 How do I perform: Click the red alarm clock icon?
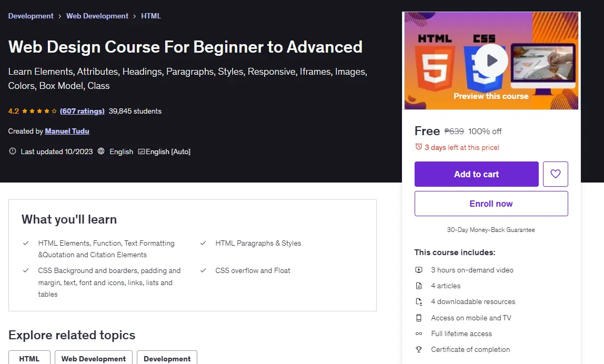pyautogui.click(x=419, y=147)
